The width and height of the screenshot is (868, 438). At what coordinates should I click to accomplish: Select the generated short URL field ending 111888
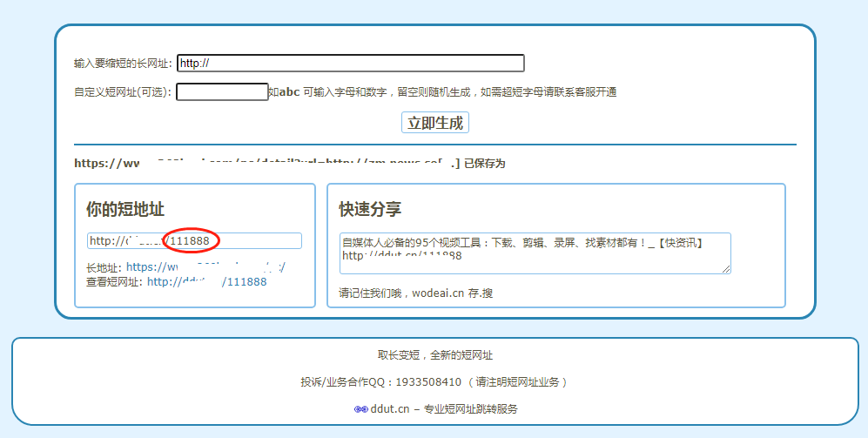pos(194,241)
